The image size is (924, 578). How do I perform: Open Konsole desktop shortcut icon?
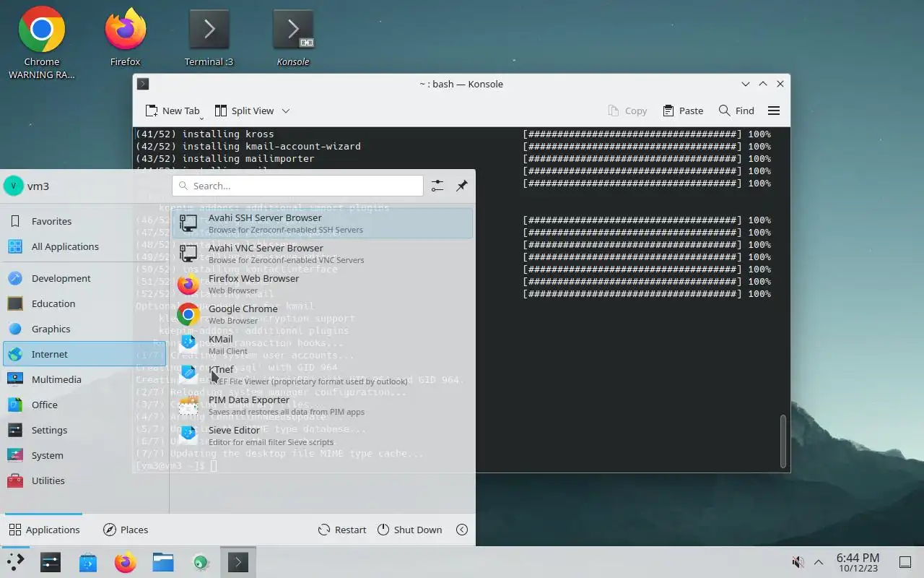pos(293,30)
